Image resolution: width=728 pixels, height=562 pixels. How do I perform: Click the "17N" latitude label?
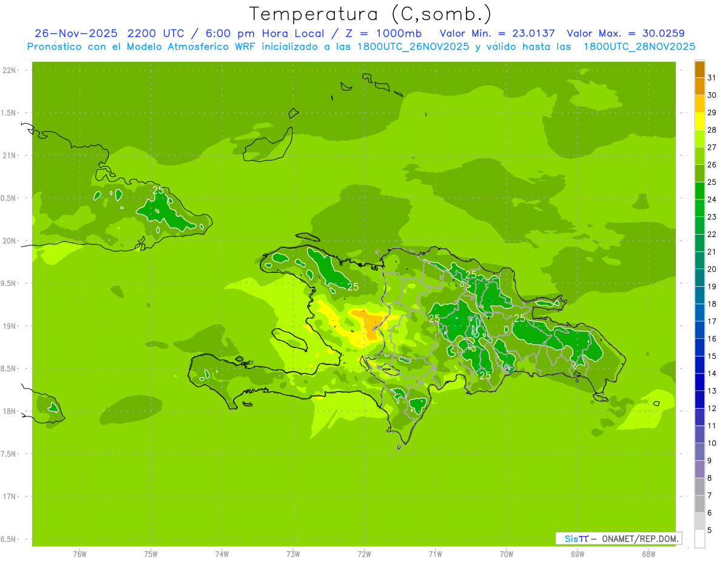click(9, 497)
